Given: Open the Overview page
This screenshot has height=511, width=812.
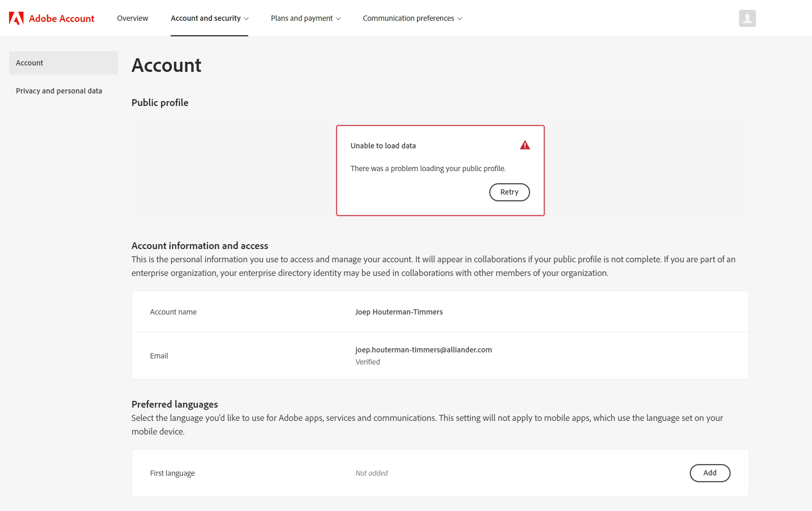Looking at the screenshot, I should 132,18.
